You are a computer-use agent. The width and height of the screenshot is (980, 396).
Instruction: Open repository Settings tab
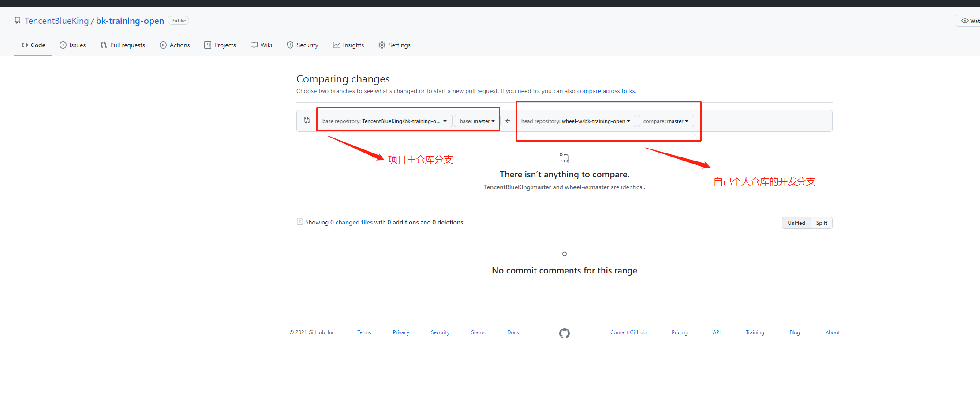394,45
